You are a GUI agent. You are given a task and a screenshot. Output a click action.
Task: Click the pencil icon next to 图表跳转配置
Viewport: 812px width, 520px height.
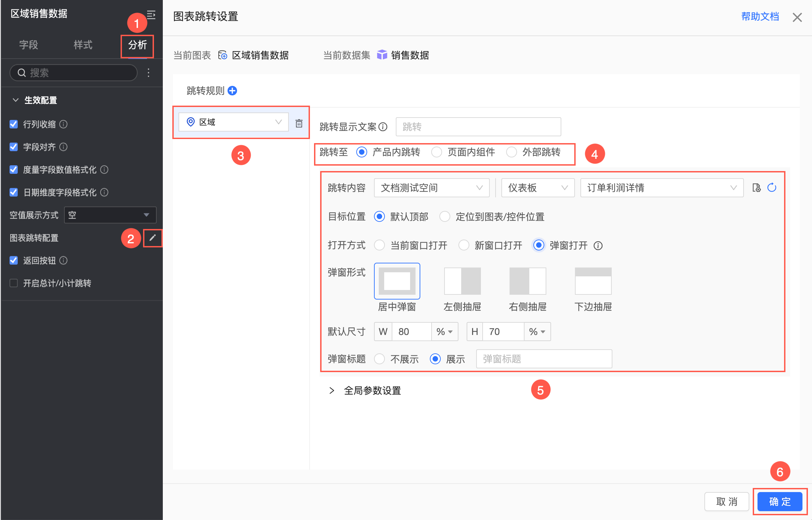[x=152, y=238]
